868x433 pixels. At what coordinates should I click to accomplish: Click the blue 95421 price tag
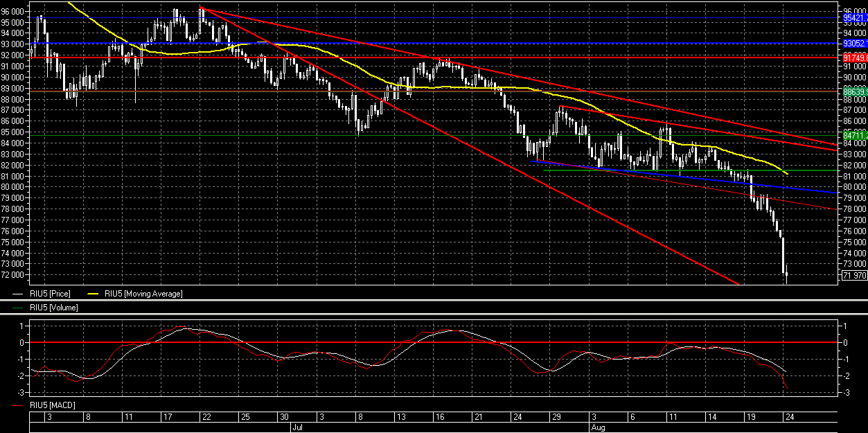[854, 17]
